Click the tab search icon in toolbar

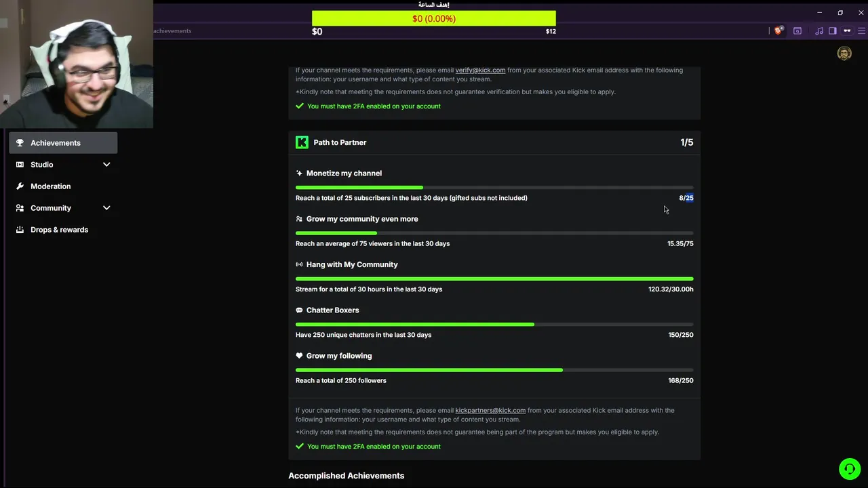pos(797,30)
